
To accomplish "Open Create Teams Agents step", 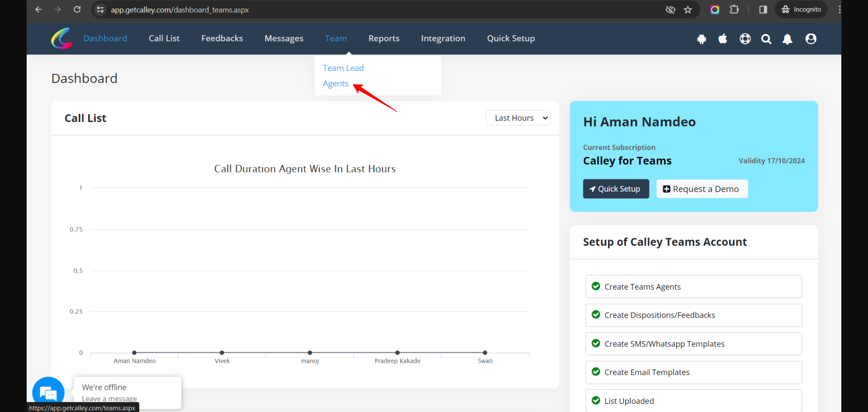I will tap(693, 287).
